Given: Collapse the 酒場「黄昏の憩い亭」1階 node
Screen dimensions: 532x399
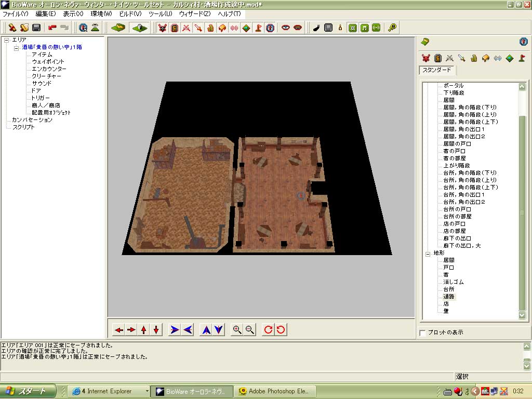Looking at the screenshot, I should click(x=16, y=47).
